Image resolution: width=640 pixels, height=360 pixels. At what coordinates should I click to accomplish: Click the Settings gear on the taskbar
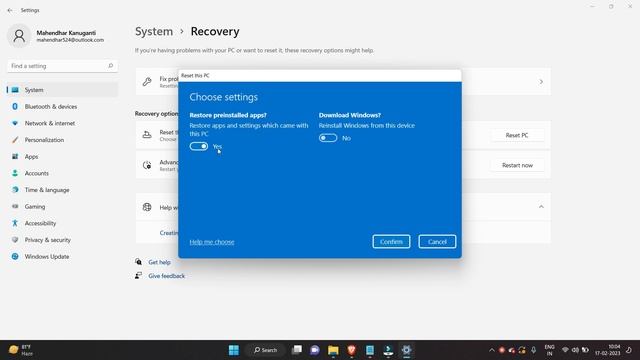click(406, 350)
